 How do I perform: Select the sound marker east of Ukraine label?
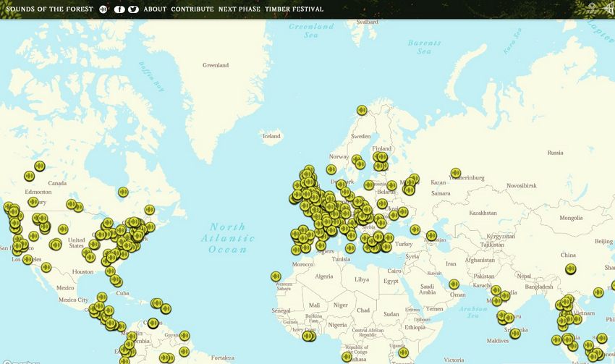pyautogui.click(x=403, y=212)
